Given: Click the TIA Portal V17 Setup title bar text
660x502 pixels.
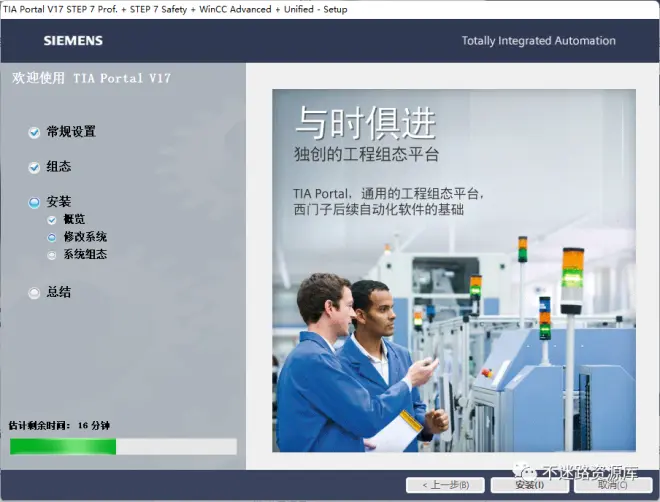Looking at the screenshot, I should [176, 9].
